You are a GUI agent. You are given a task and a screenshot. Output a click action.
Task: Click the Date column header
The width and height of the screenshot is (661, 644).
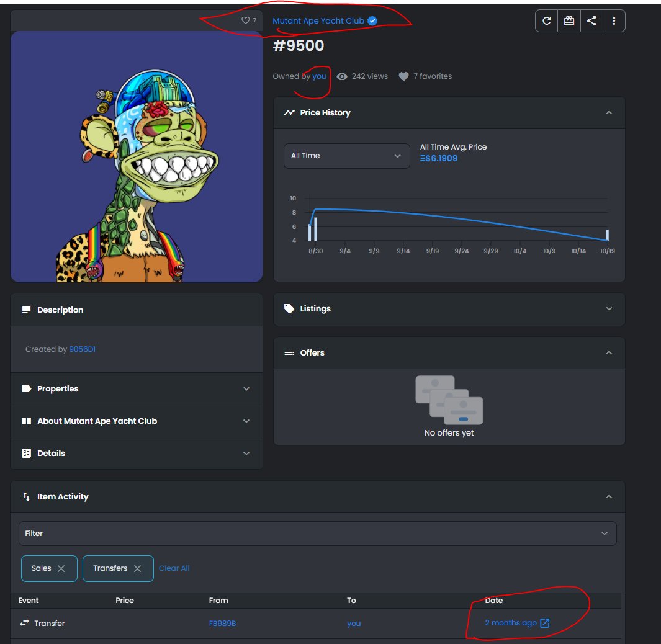493,600
